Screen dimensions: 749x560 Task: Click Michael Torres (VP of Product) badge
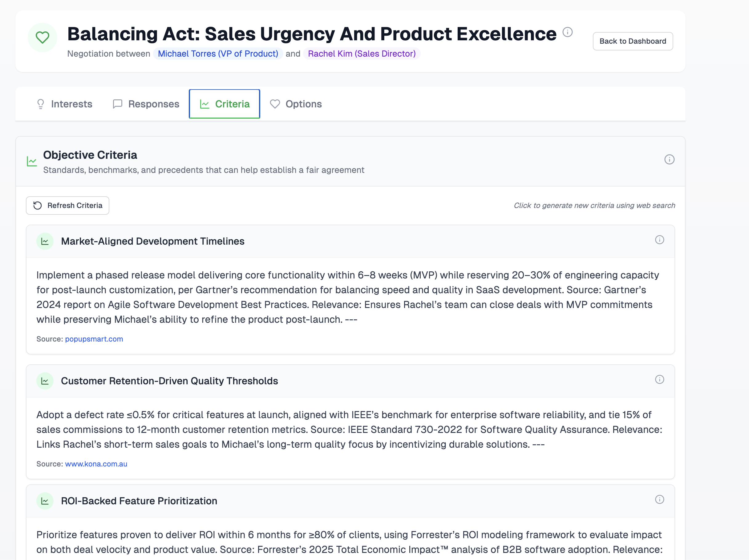click(x=218, y=54)
